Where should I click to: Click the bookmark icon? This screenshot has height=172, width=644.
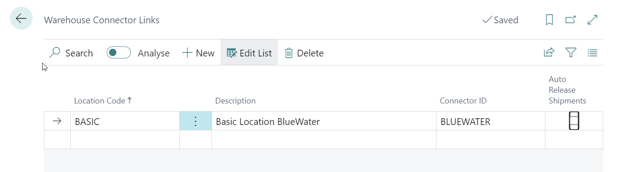click(x=549, y=20)
